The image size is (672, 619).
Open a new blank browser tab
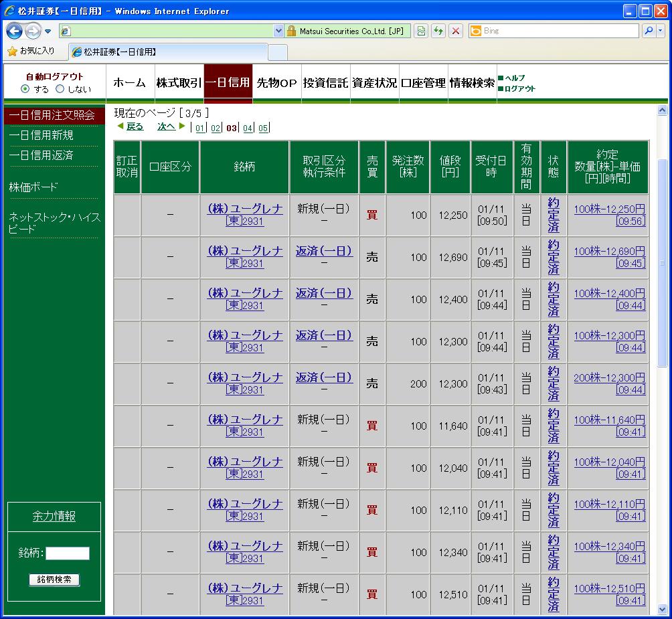click(278, 52)
